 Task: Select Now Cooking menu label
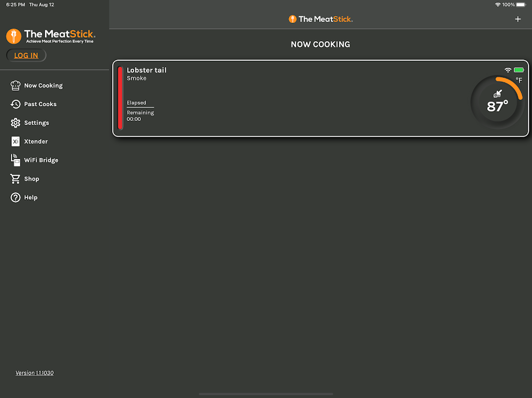(43, 85)
